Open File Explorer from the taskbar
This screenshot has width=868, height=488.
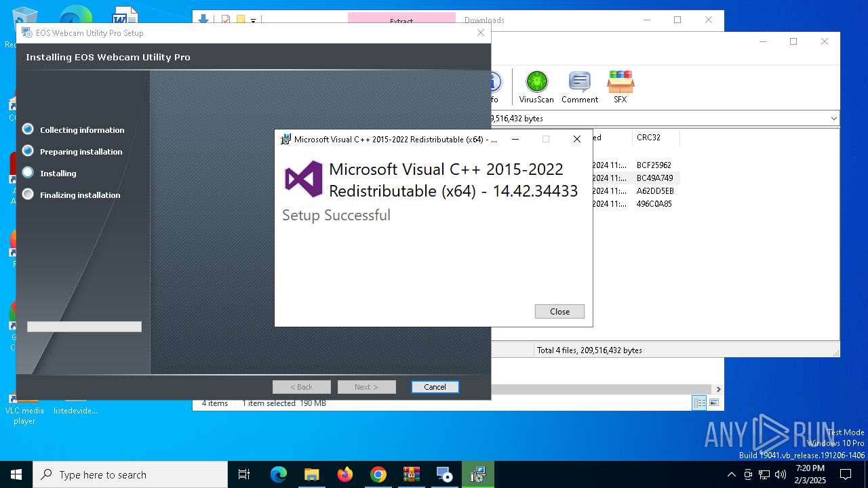(312, 474)
